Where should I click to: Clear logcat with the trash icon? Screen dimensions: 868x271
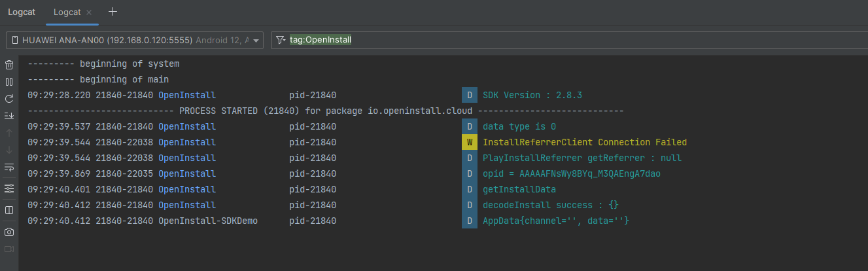pos(9,65)
